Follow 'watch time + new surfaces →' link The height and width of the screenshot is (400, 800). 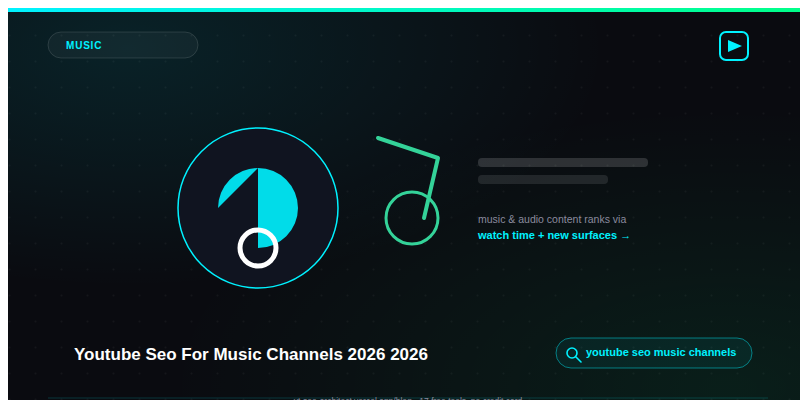[x=554, y=236]
